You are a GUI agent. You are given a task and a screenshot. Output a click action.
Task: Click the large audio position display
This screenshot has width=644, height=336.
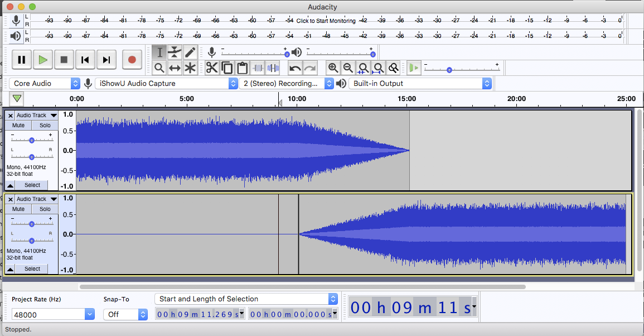(x=413, y=307)
